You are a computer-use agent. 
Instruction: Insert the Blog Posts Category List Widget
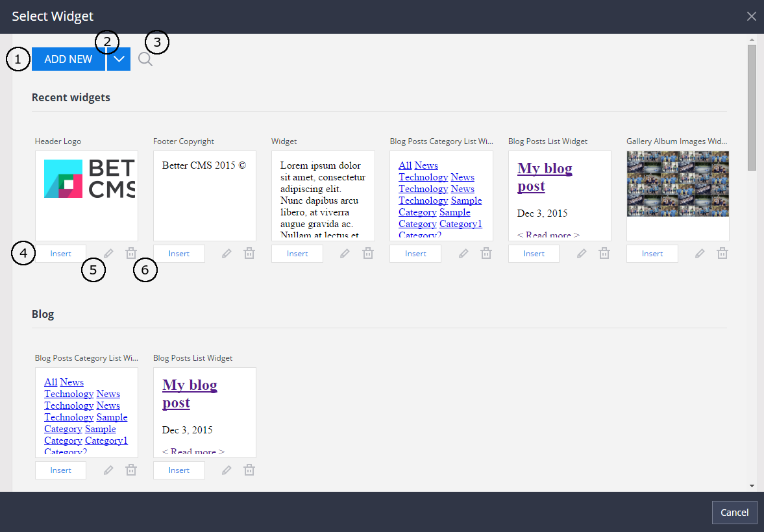pos(415,253)
